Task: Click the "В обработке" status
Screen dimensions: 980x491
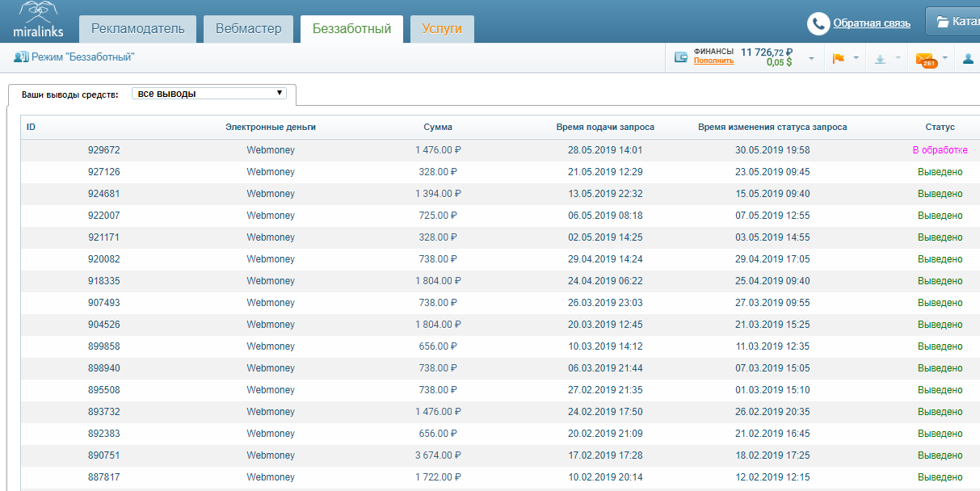Action: pyautogui.click(x=940, y=150)
